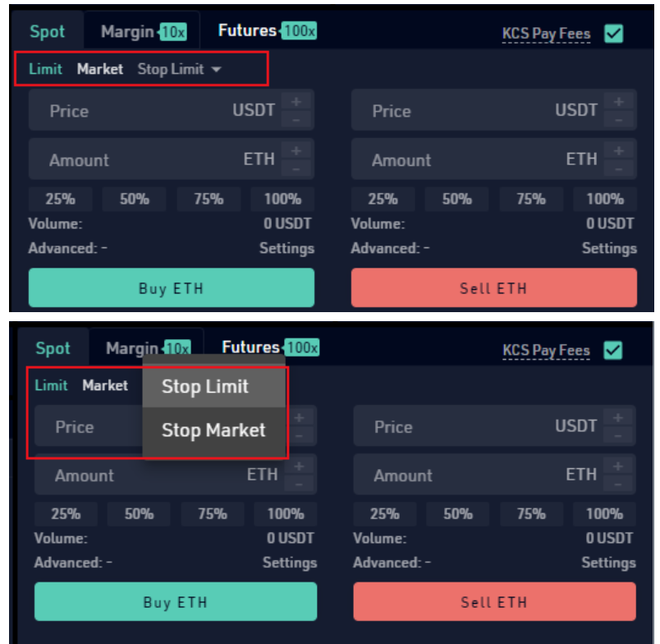Toggle KCS Pay Fees checkbox in bottom panel
660x644 pixels.
point(613,350)
